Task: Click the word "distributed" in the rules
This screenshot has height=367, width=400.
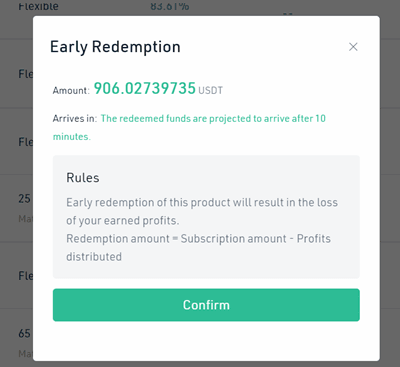Action: 94,257
